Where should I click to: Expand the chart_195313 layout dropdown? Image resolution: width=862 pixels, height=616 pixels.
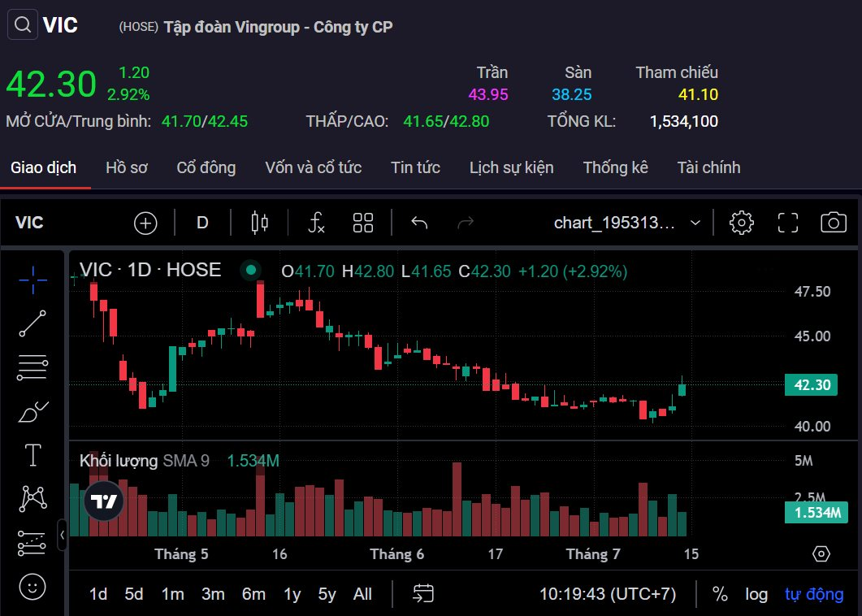click(x=695, y=223)
